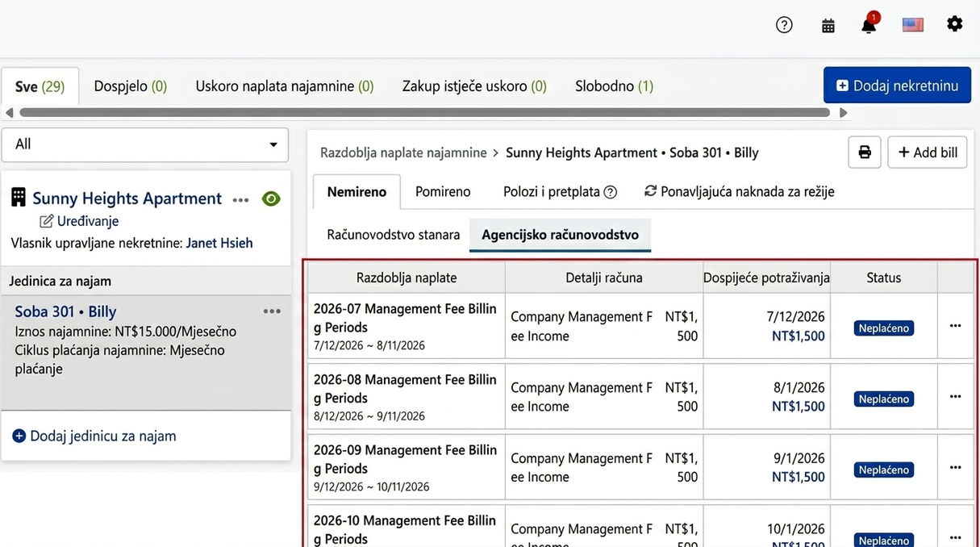Click Neplaćeno status for 2026-09 row

(884, 470)
